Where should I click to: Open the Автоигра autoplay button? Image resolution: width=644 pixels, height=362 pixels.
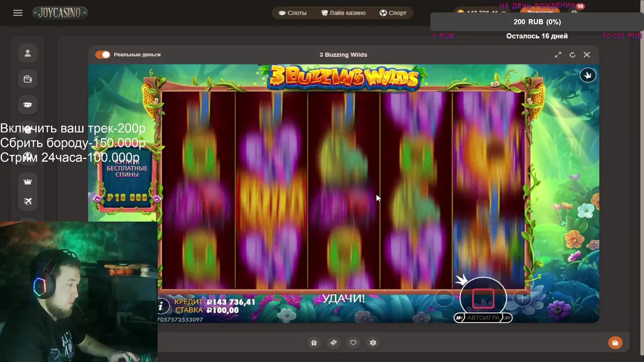pos(483,318)
